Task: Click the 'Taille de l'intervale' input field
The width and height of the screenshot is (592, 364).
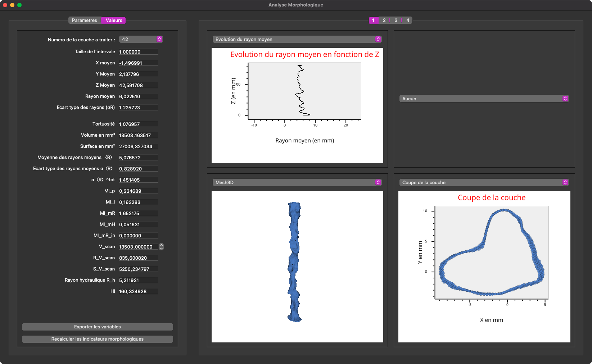Action: 138,52
